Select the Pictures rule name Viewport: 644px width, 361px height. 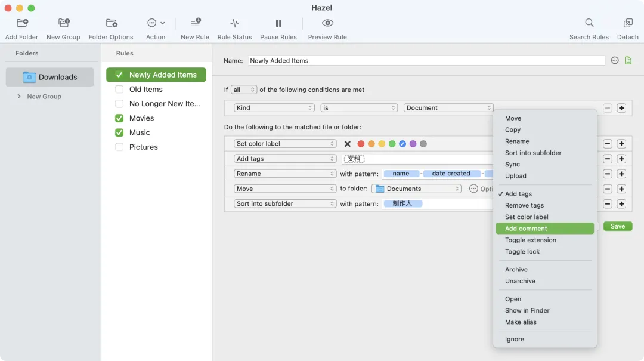tap(143, 147)
